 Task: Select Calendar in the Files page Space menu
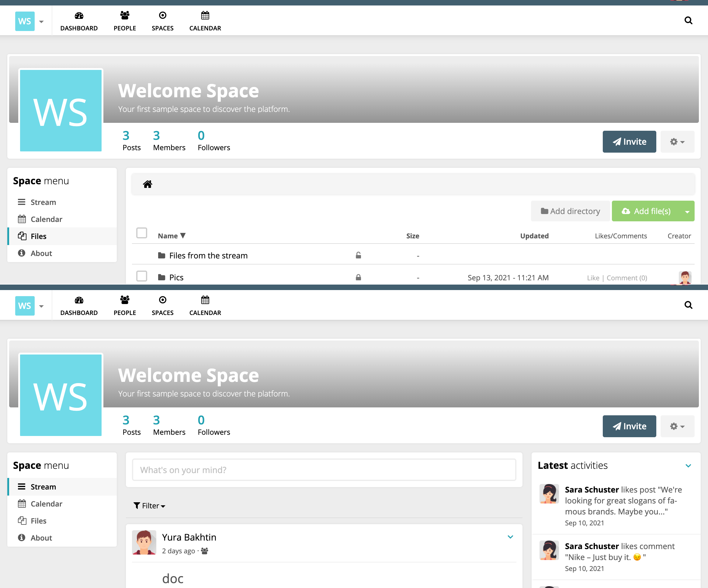(x=62, y=219)
